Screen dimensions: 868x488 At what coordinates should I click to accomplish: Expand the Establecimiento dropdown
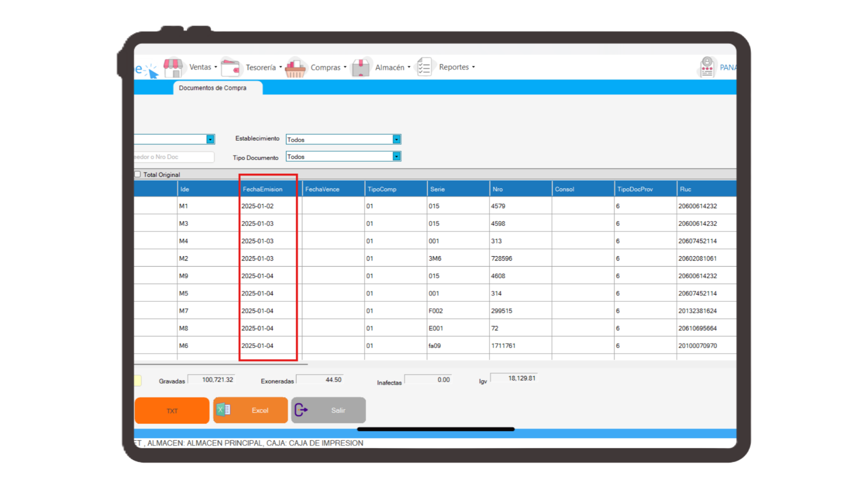(x=396, y=139)
